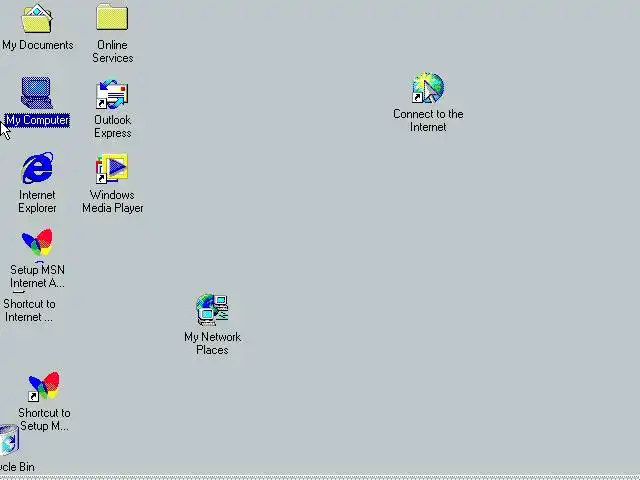Select the Recycle Bin icon
Screen dimensions: 640x480
click(x=9, y=440)
